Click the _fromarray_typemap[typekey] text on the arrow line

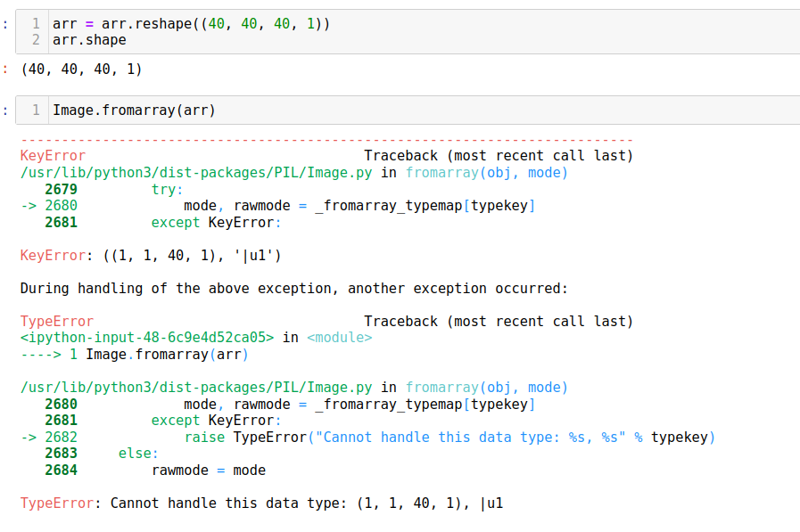(x=425, y=206)
